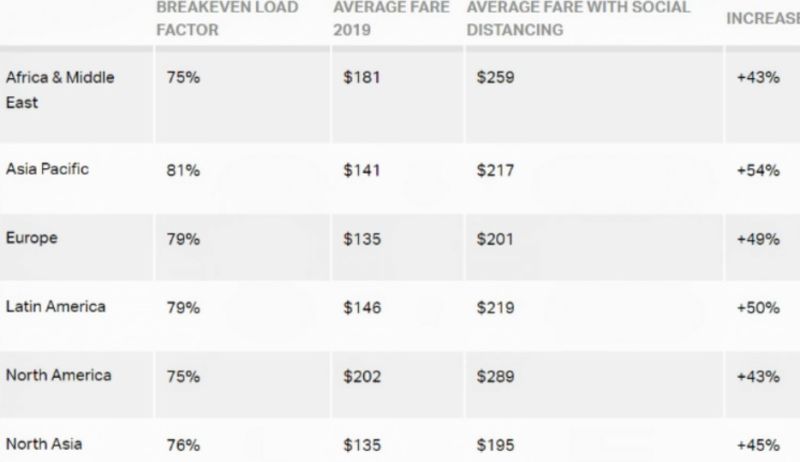Click the Breakeven Load Factor column header
This screenshot has height=462, width=800.
(x=227, y=18)
